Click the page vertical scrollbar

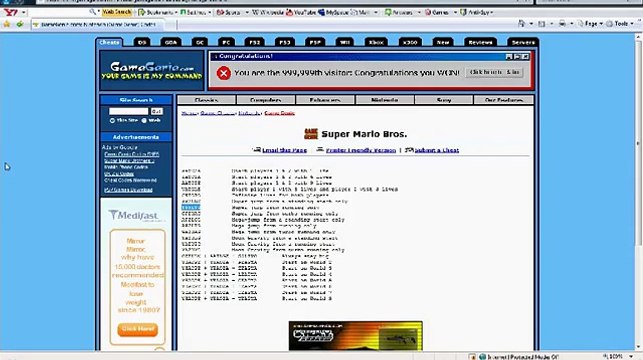click(638, 193)
